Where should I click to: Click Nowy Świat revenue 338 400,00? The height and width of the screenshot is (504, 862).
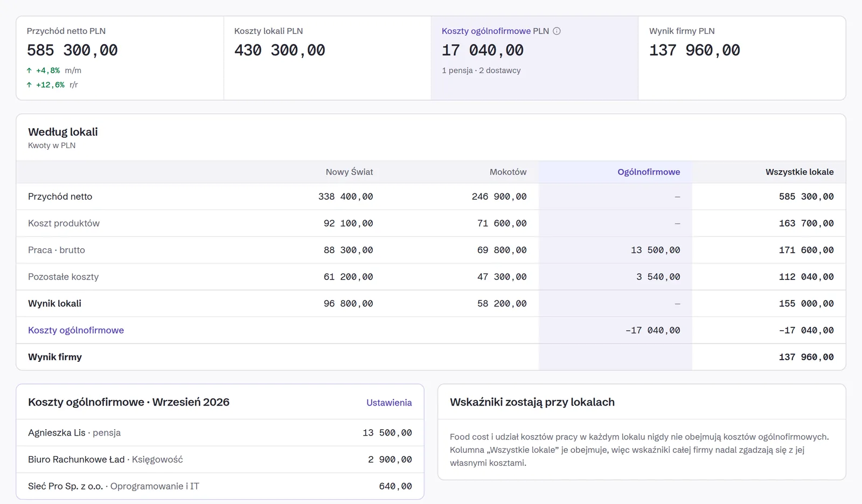345,197
